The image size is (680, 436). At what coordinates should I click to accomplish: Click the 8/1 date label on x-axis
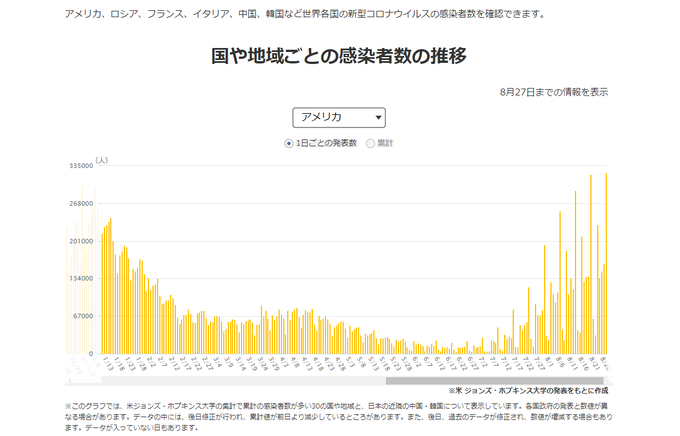[x=549, y=362]
